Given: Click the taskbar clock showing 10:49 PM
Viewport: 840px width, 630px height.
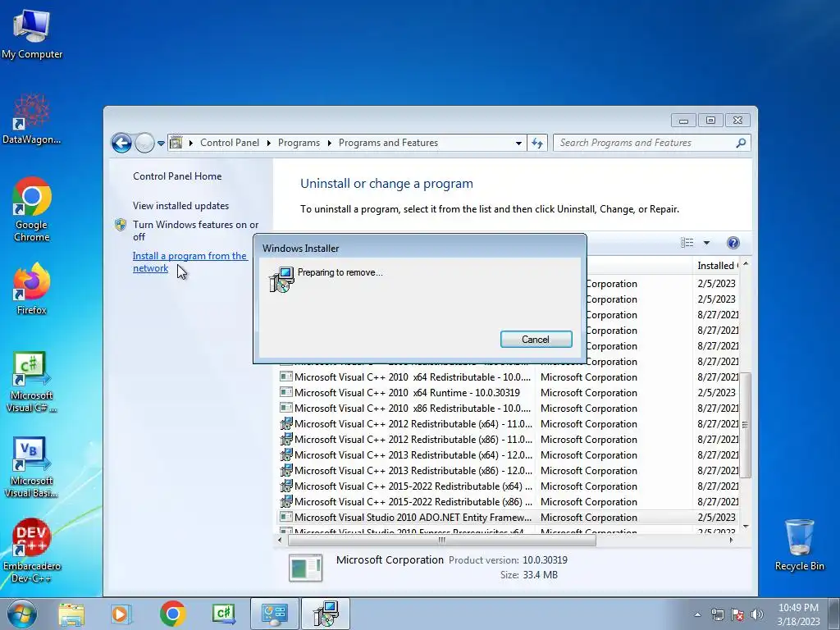Looking at the screenshot, I should tap(798, 614).
